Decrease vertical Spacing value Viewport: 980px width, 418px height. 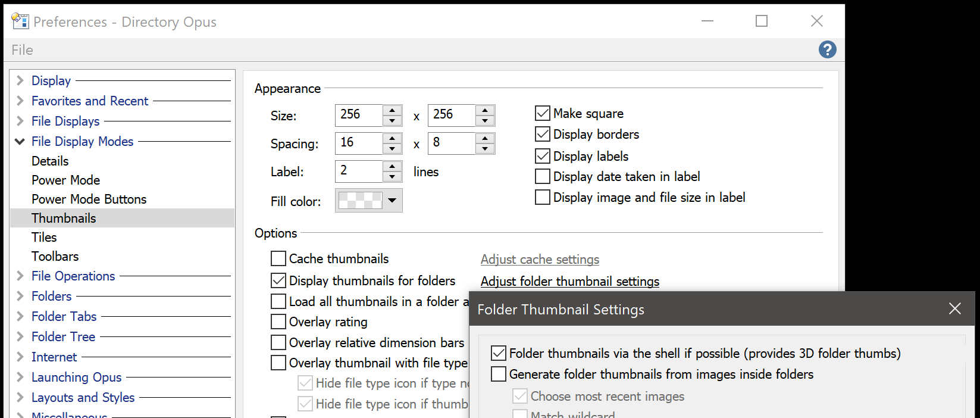coord(485,148)
